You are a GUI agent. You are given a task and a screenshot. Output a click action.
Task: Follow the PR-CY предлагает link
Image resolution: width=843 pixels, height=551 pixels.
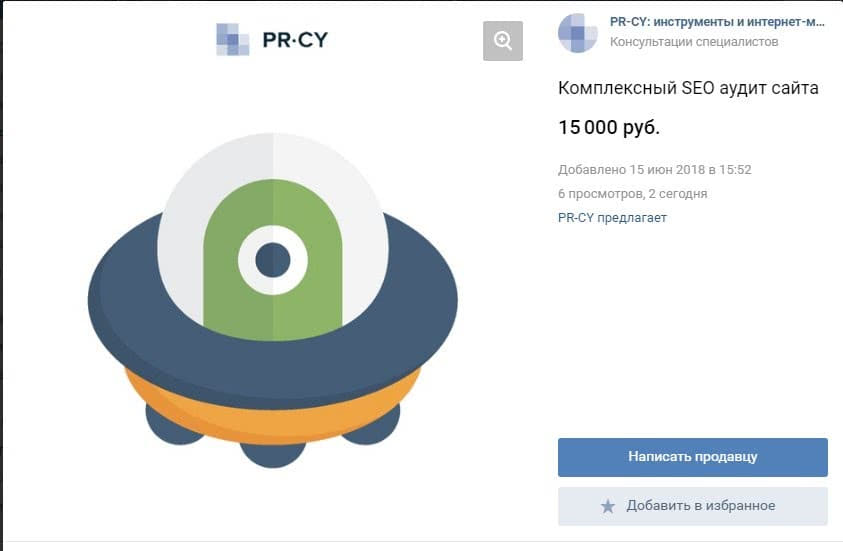(x=612, y=218)
